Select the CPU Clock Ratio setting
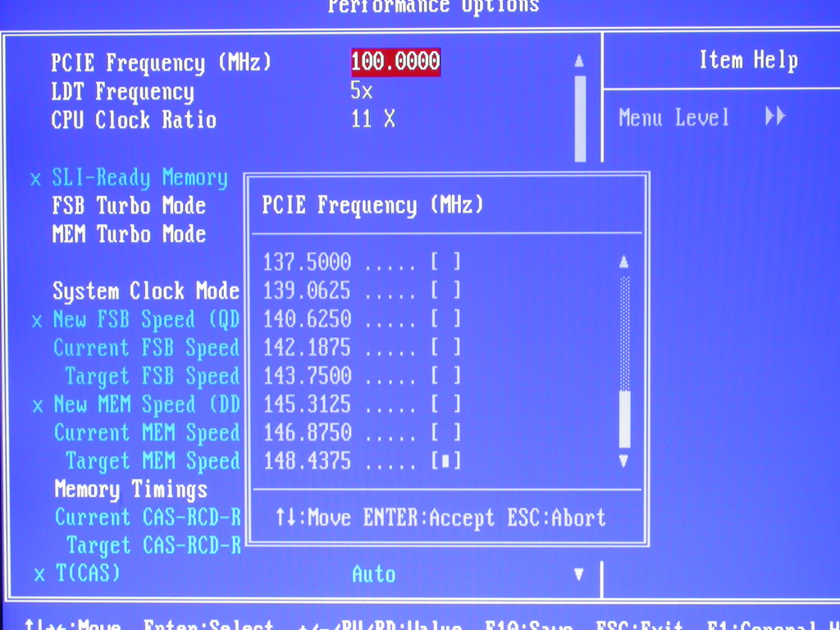 pyautogui.click(x=134, y=120)
